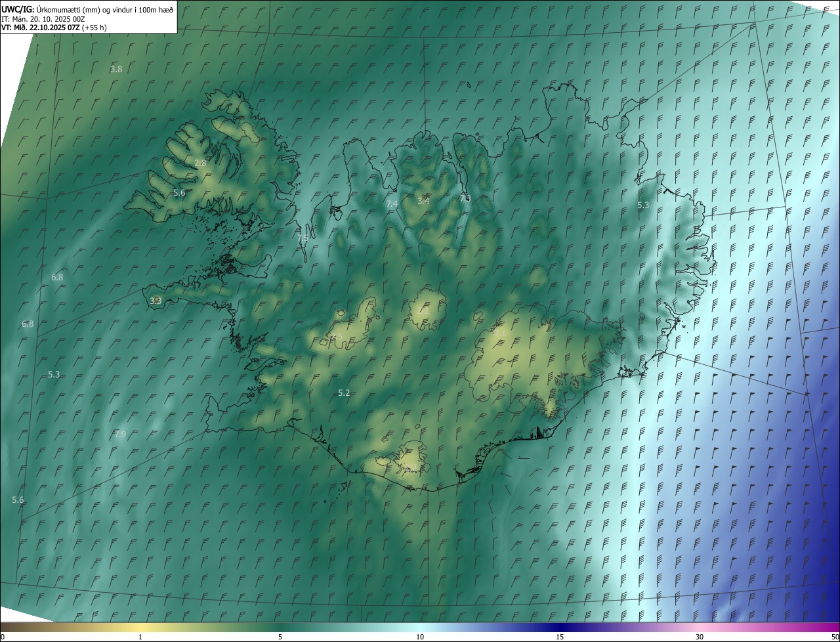Click the color scale label 15

[x=560, y=637]
